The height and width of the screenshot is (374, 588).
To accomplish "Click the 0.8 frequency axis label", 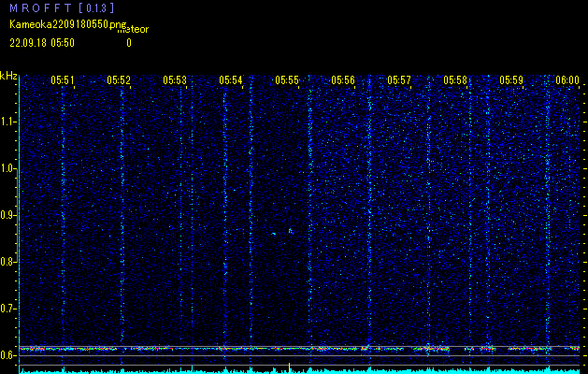I will point(7,262).
